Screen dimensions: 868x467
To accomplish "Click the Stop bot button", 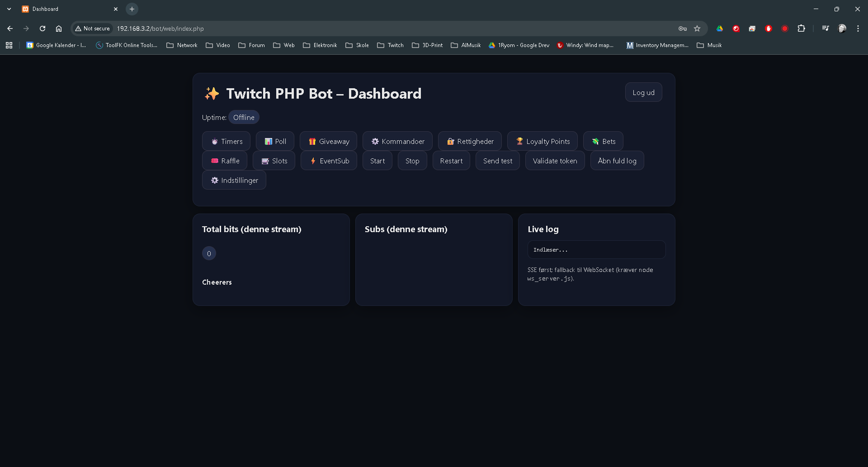I will pos(412,161).
